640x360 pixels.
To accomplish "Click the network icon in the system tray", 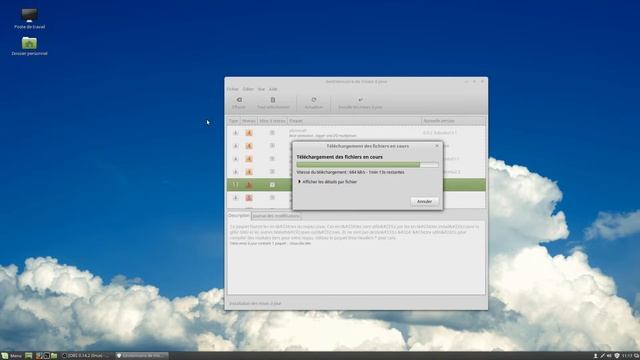I will coord(602,356).
